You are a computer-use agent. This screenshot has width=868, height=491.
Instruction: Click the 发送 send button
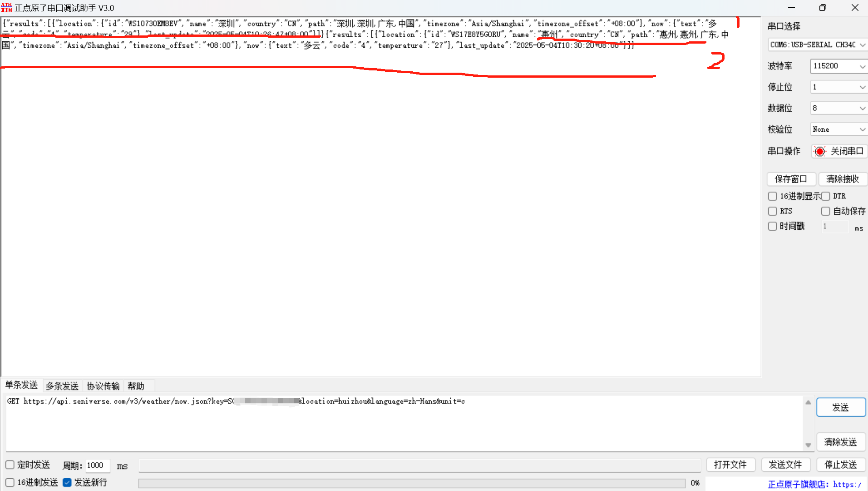coord(841,407)
